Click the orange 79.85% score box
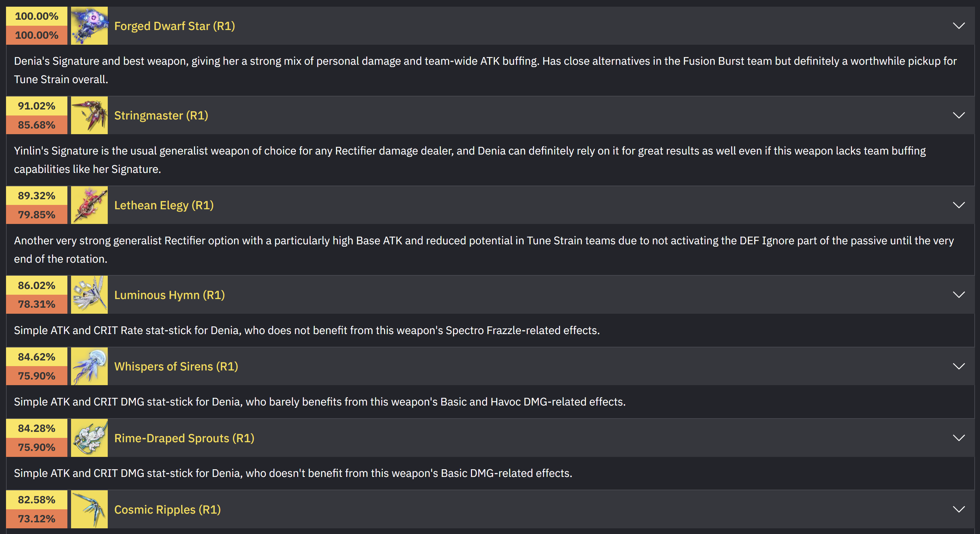Viewport: 980px width, 534px height. 36,215
